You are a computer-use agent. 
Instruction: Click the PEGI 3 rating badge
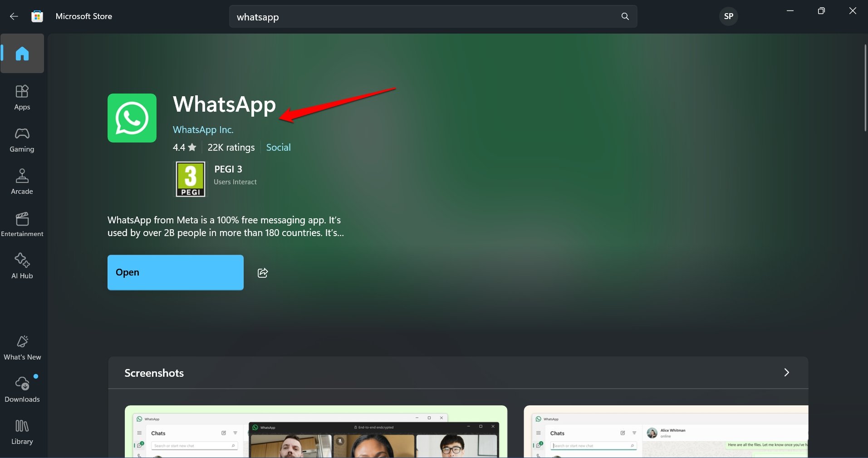tap(191, 179)
